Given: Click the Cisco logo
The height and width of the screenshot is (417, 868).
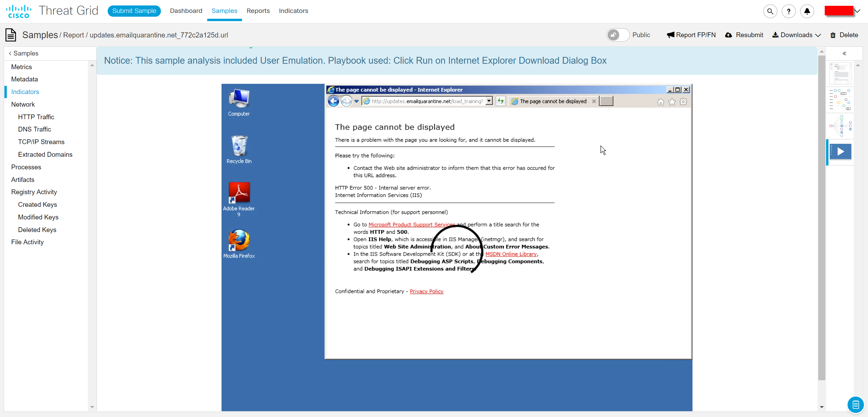Looking at the screenshot, I should pyautogui.click(x=19, y=11).
